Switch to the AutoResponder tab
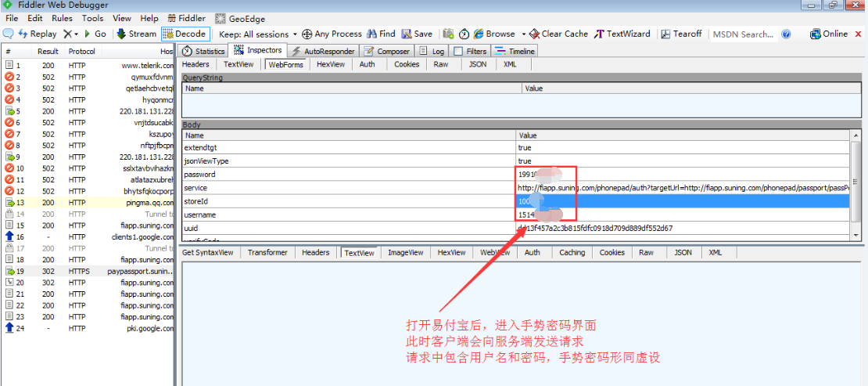The height and width of the screenshot is (386, 868). 323,51
